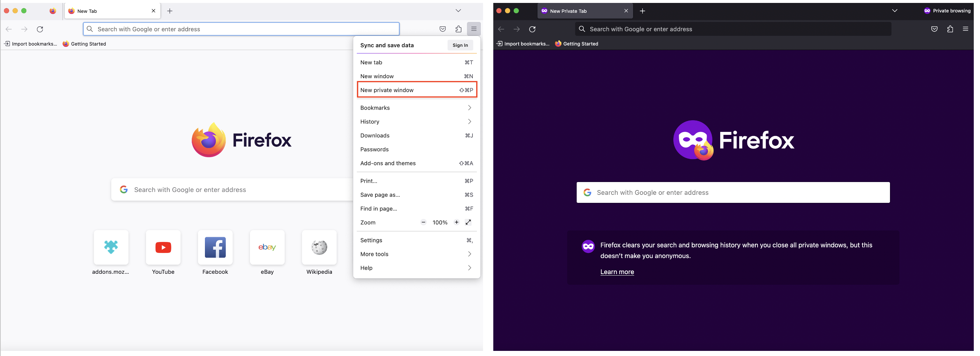The height and width of the screenshot is (356, 980).
Task: Expand the More tools submenu
Action: click(x=416, y=254)
